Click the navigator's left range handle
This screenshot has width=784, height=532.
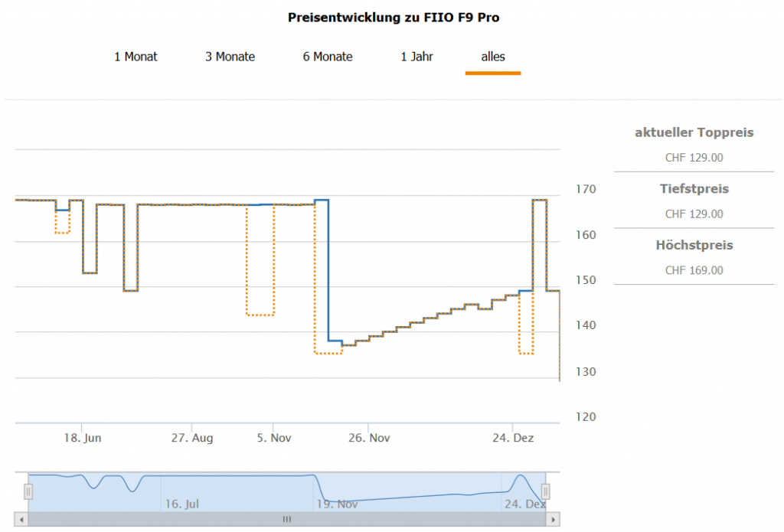(x=28, y=491)
